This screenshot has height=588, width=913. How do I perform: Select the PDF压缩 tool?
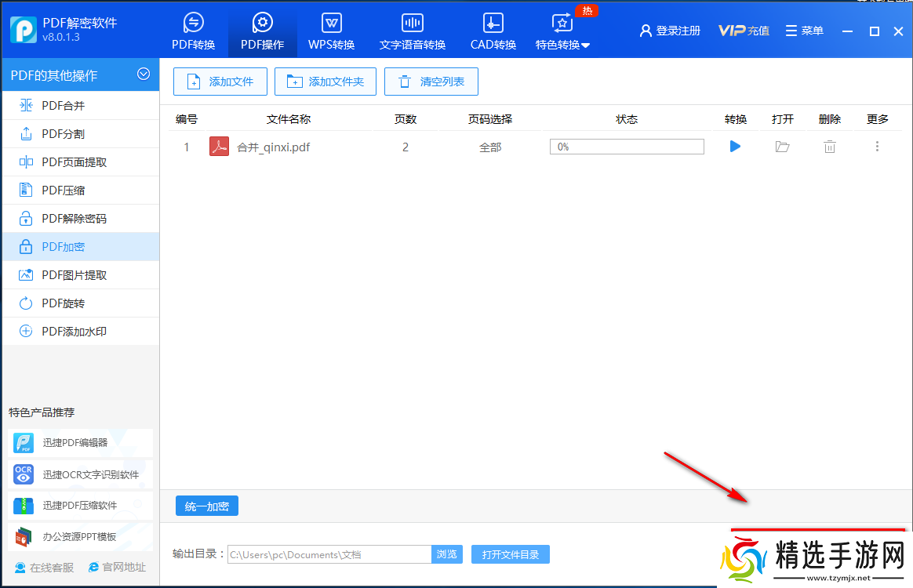pyautogui.click(x=62, y=190)
